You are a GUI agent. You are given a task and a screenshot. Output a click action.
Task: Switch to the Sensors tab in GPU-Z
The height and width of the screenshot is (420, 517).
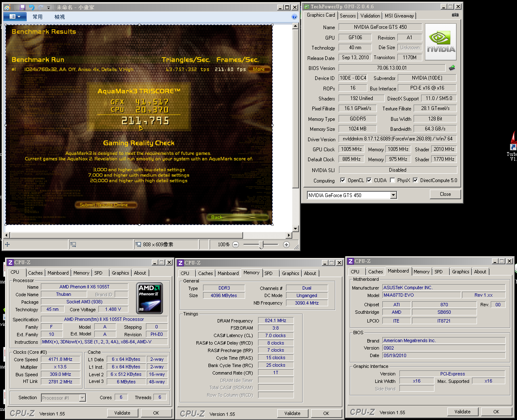348,16
